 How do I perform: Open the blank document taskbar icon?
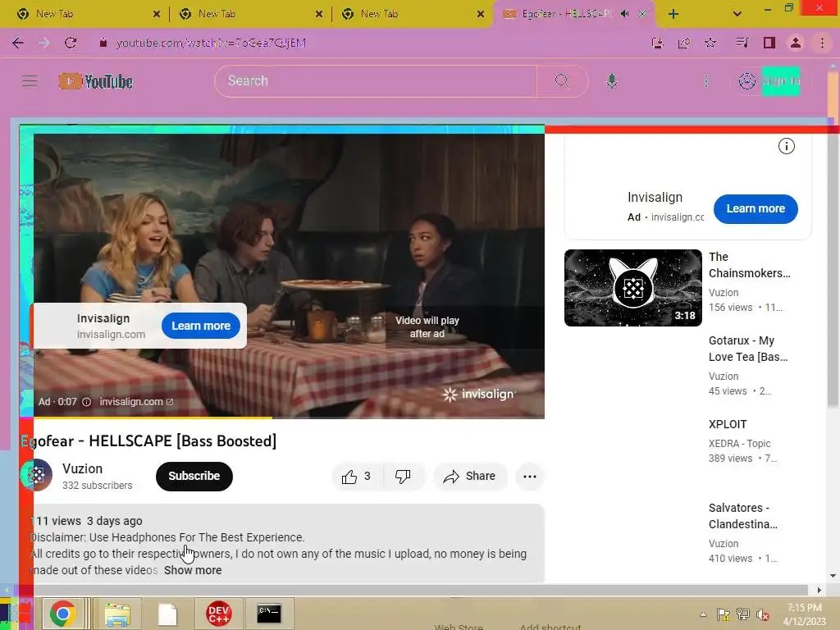pyautogui.click(x=167, y=614)
